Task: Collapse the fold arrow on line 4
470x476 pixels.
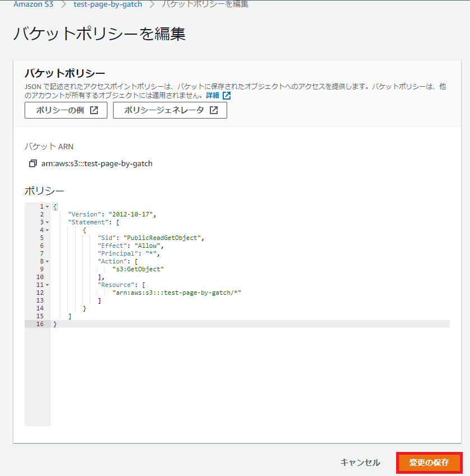Action: pos(48,230)
